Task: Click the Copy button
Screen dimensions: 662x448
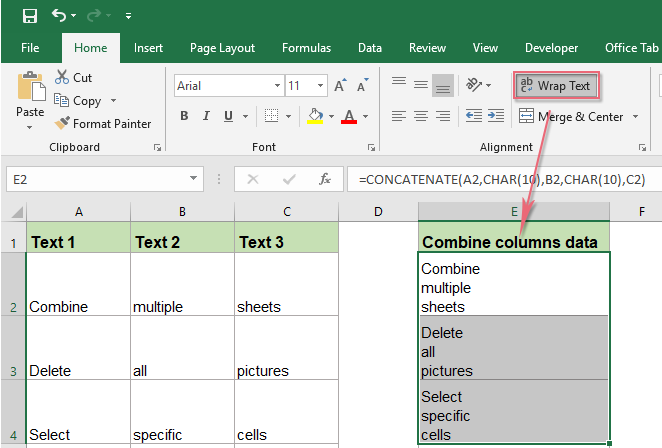Action: tap(78, 100)
